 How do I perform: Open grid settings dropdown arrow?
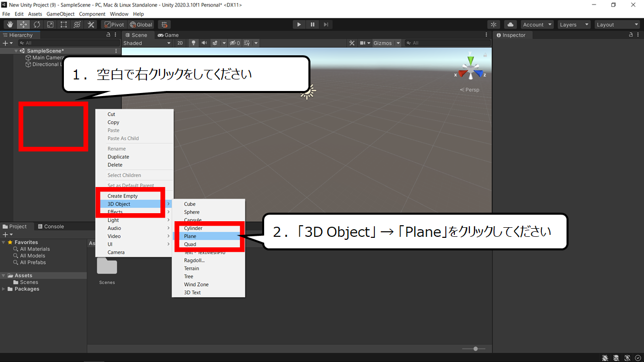256,43
